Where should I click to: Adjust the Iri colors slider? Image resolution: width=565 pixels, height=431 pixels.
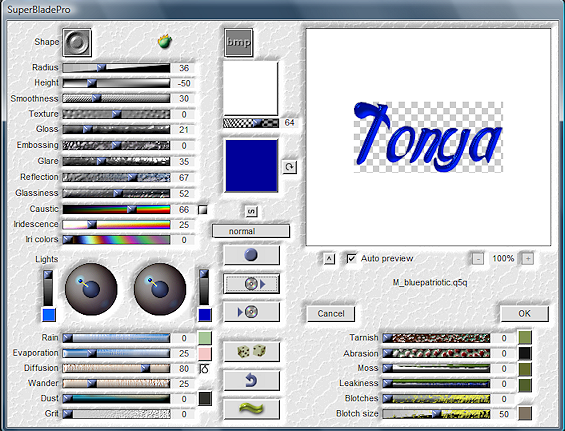point(116,240)
